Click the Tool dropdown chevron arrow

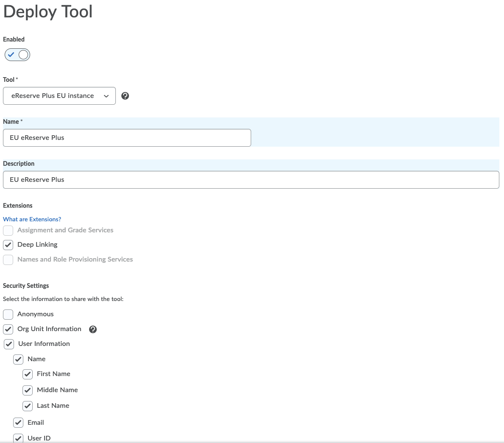(x=106, y=96)
